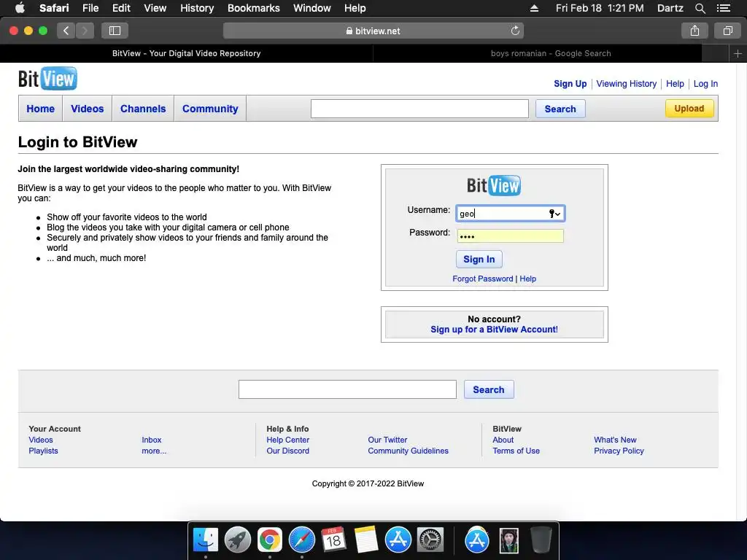Show all tabs overview icon
The height and width of the screenshot is (560, 747).
727,31
